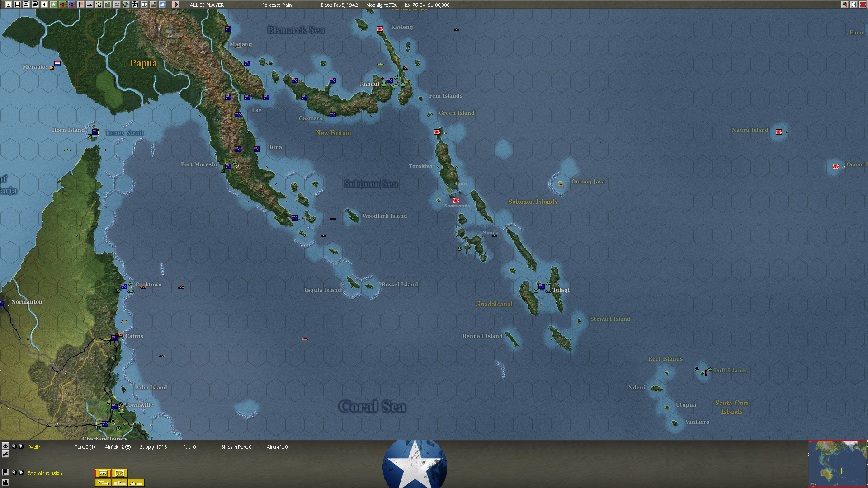Go to previous unit before #Administration

(14, 472)
